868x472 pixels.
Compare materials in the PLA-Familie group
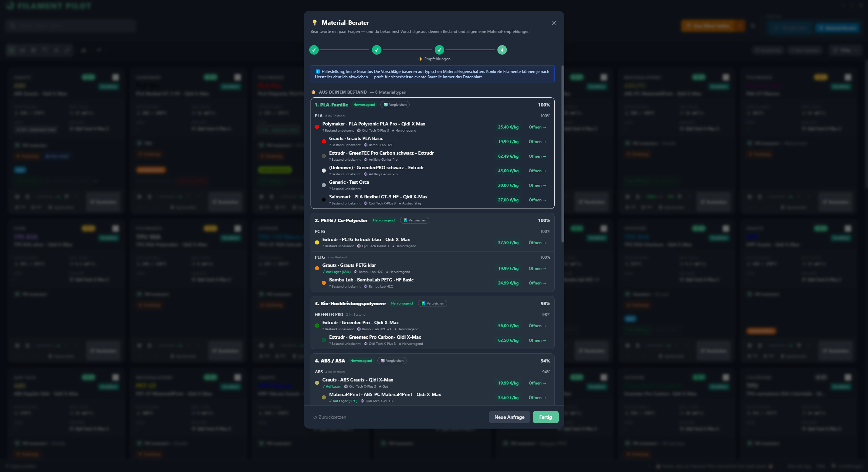(x=395, y=105)
